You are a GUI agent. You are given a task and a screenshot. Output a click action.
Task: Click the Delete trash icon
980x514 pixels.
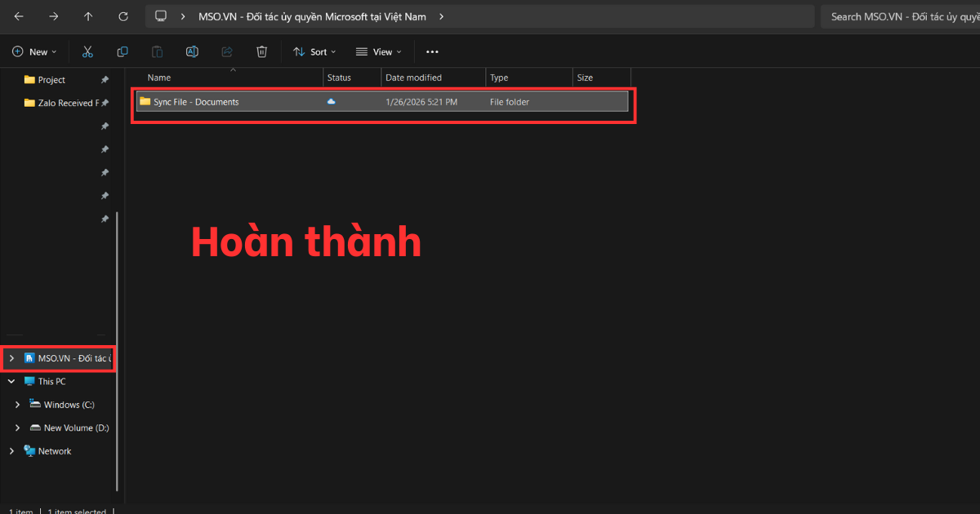[261, 51]
